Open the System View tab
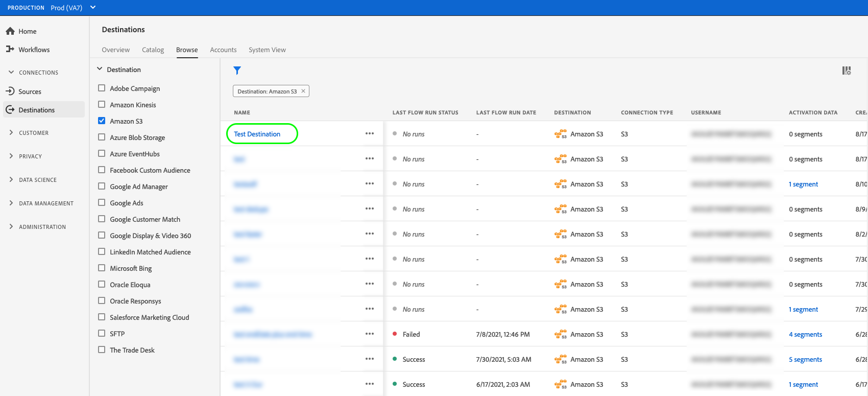868x396 pixels. point(267,50)
